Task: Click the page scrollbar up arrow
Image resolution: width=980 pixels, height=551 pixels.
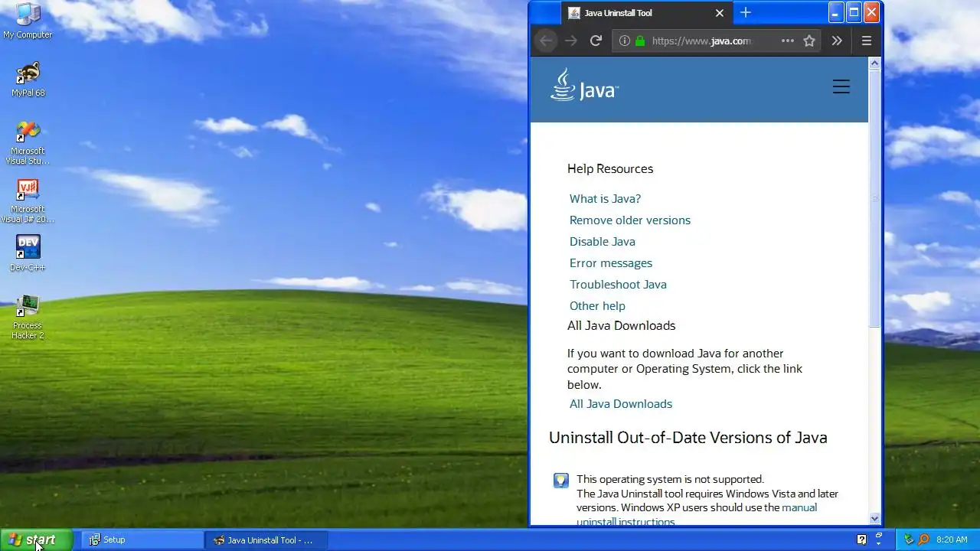Action: click(875, 64)
